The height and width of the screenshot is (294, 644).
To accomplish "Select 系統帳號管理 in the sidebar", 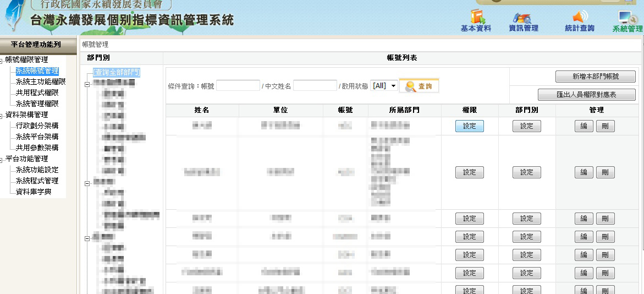I will pyautogui.click(x=37, y=70).
